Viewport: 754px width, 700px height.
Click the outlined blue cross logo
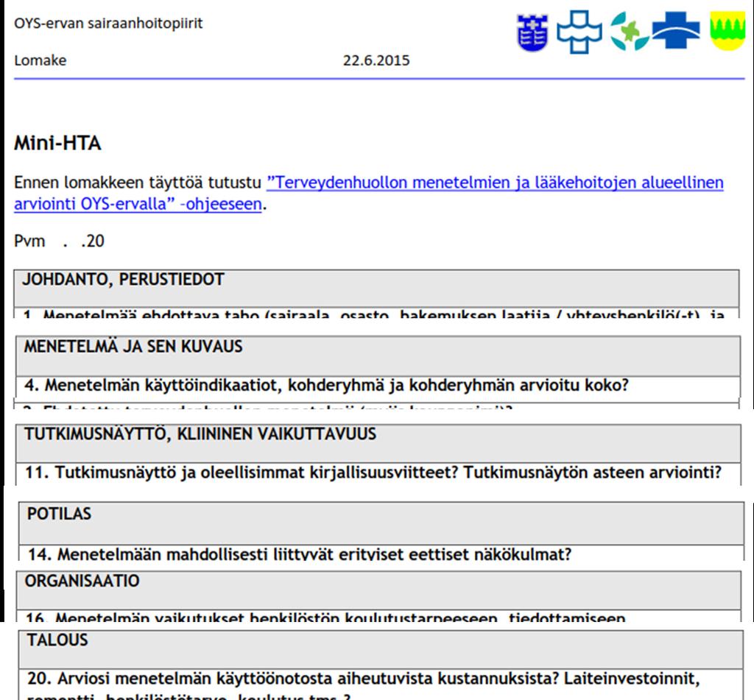point(579,32)
